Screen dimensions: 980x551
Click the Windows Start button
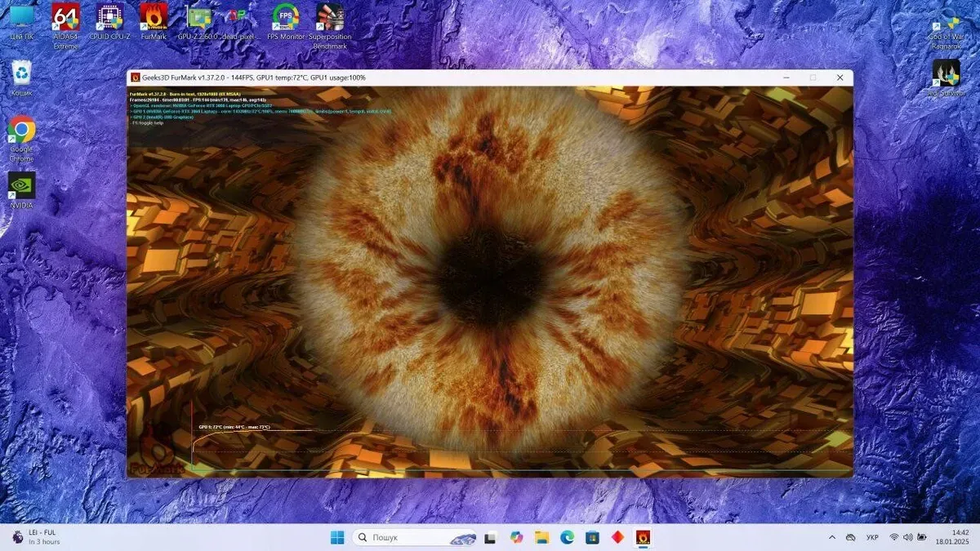tap(336, 537)
